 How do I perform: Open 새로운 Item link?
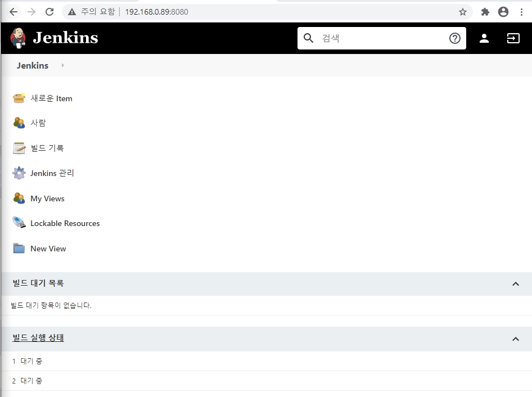tap(51, 98)
